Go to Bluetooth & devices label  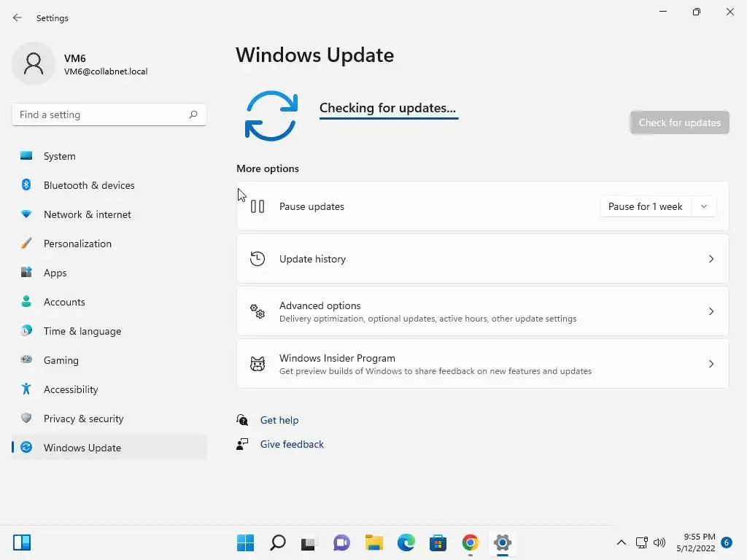pos(89,185)
